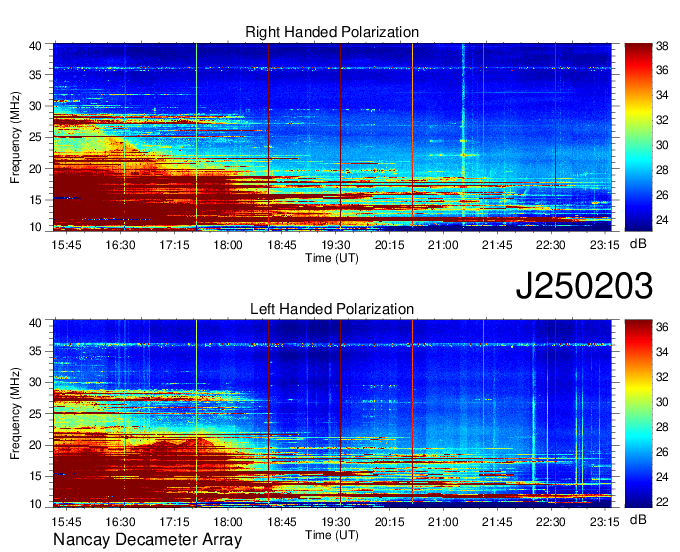Image resolution: width=680 pixels, height=552 pixels.
Task: Click the "16:30" tick on Left Handed time axis
Action: click(x=120, y=522)
